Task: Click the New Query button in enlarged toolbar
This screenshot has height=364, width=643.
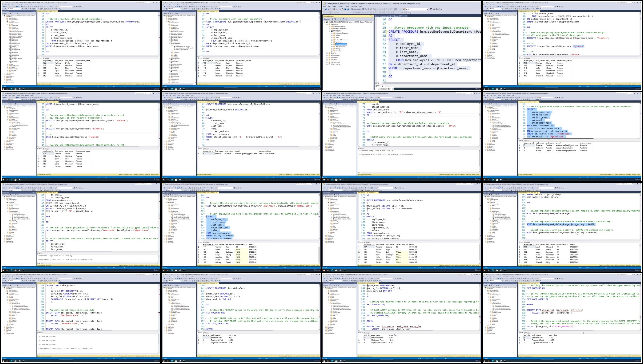Action: click(356, 9)
